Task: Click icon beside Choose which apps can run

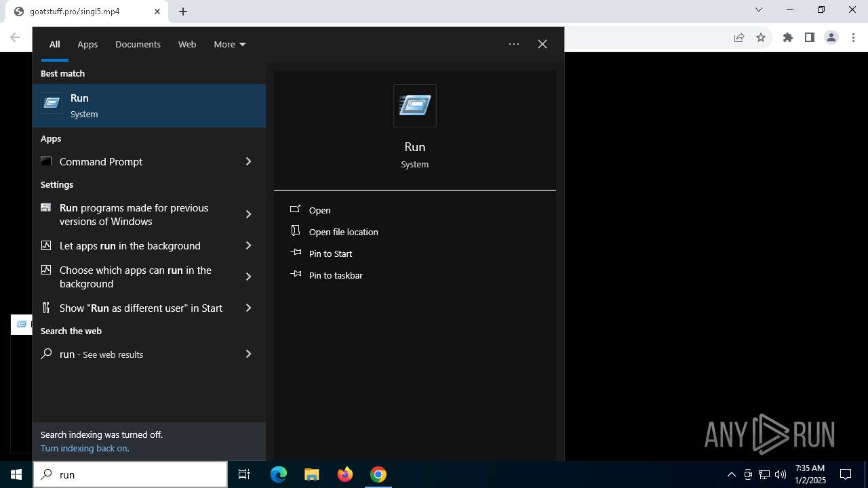Action: [46, 270]
